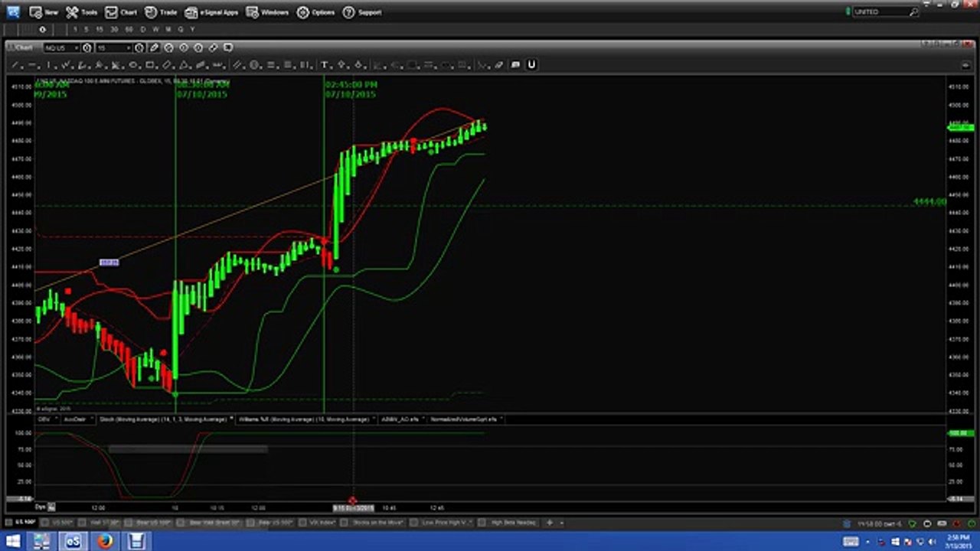
Task: Open the Options menu
Action: coord(315,12)
